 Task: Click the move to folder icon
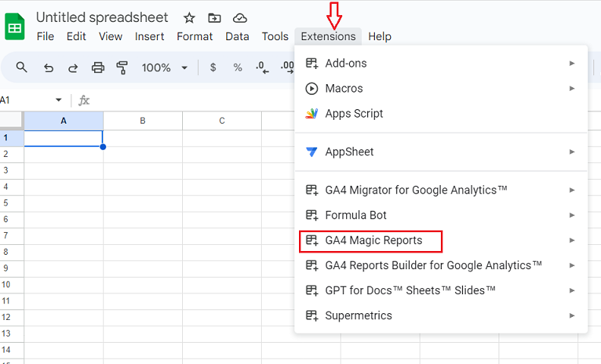click(x=214, y=17)
